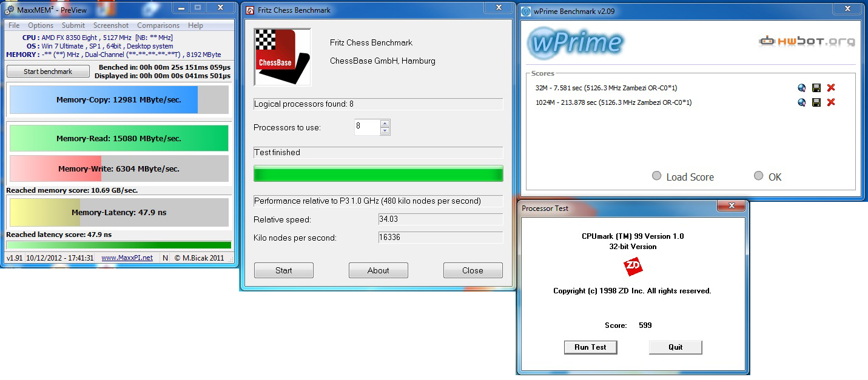Close the Processor Test window
The image size is (868, 380).
point(731,207)
